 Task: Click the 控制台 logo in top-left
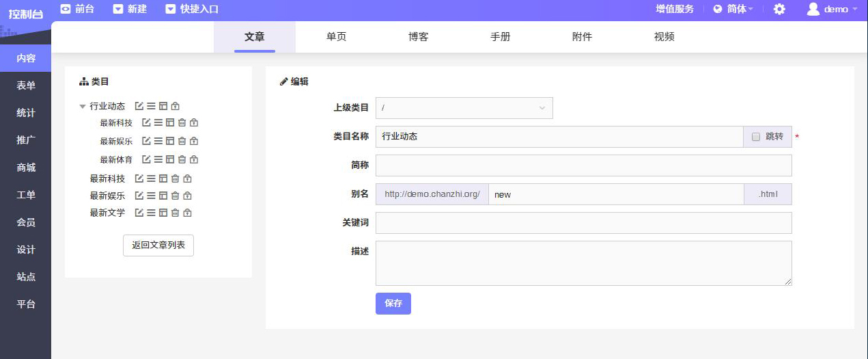pos(25,14)
